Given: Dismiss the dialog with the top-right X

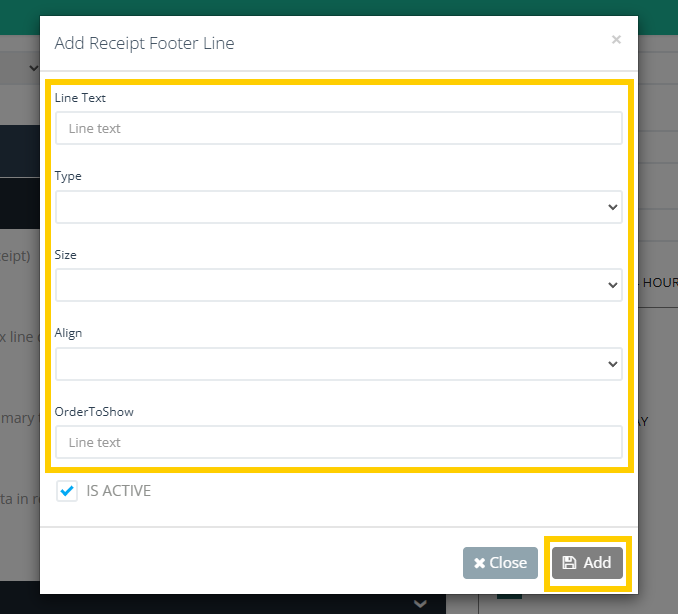Looking at the screenshot, I should (x=616, y=40).
